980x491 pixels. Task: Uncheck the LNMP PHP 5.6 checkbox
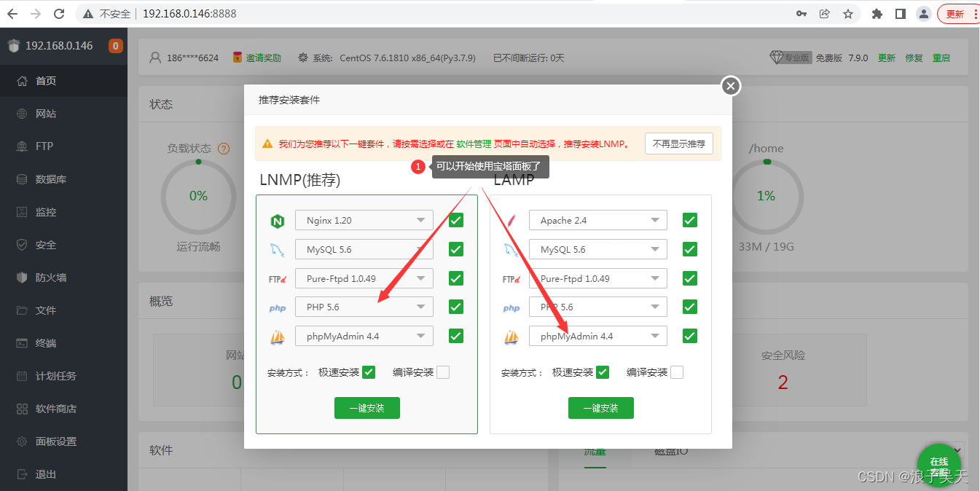(x=456, y=307)
